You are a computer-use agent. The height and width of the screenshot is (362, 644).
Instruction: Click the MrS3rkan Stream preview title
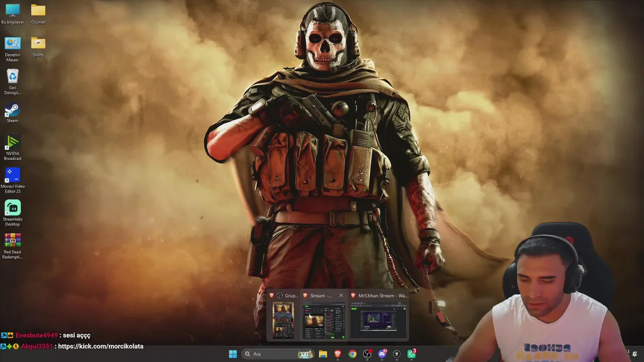[383, 296]
